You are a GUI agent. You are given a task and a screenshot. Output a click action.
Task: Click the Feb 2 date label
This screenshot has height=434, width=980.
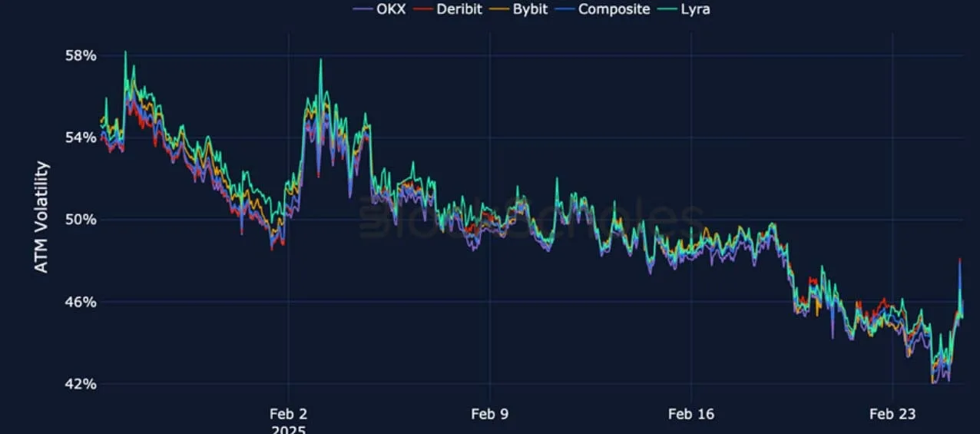click(288, 414)
